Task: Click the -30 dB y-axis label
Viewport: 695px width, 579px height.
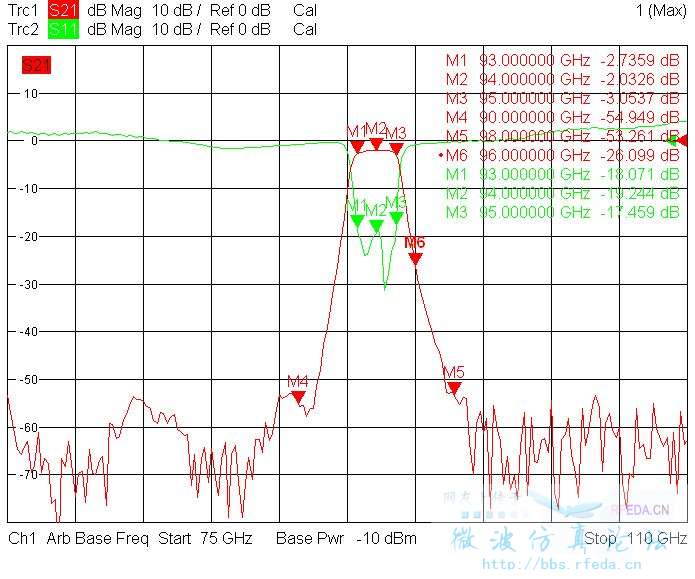Action: click(28, 284)
